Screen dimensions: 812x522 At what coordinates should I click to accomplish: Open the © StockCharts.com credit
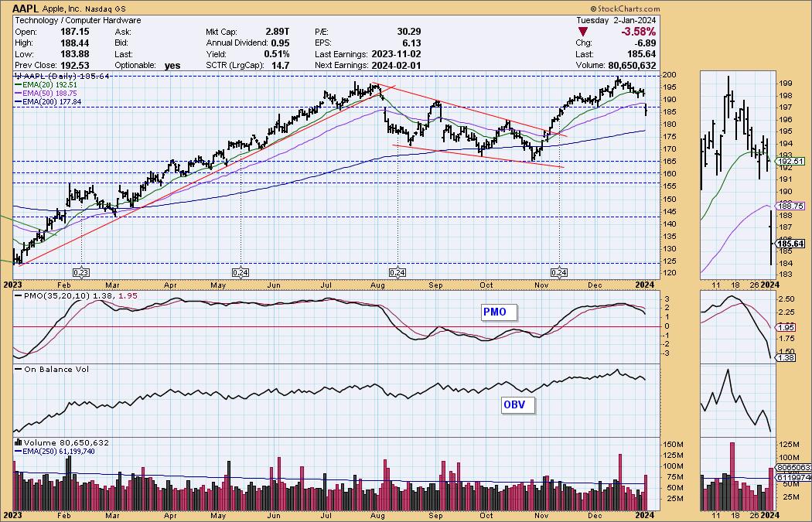625,9
